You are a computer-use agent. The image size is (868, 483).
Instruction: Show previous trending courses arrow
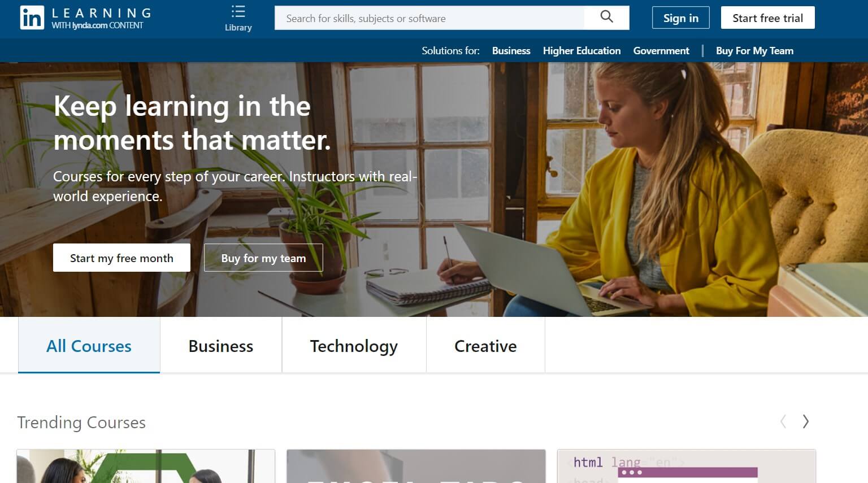783,421
